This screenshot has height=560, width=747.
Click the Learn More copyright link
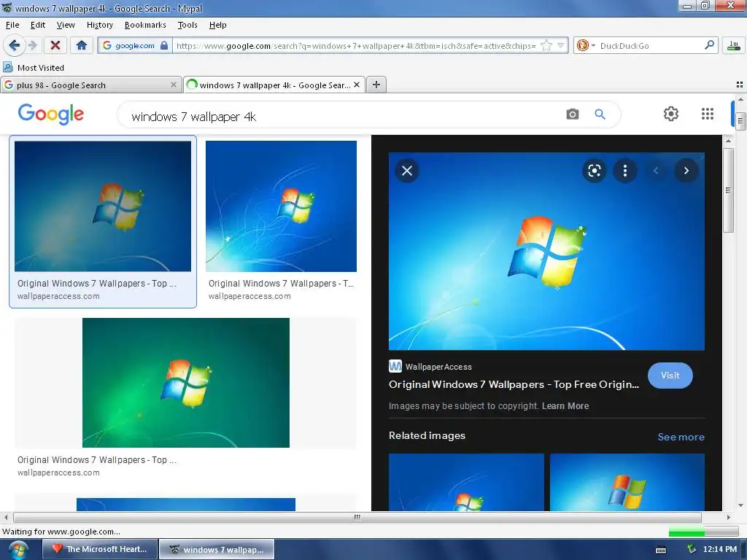pos(565,406)
